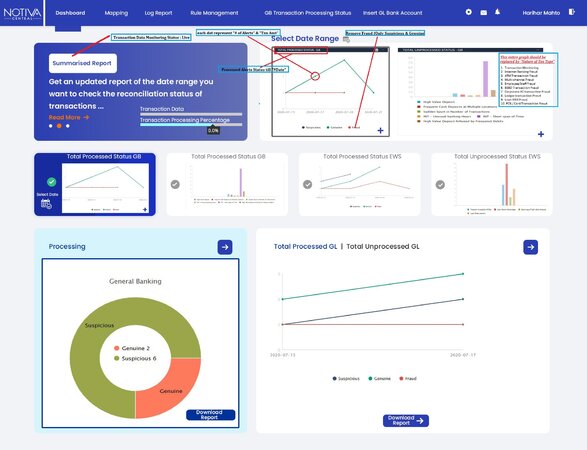587x450 pixels.
Task: Click the Suspicious legend swatch in donut chart
Action: pos(117,359)
